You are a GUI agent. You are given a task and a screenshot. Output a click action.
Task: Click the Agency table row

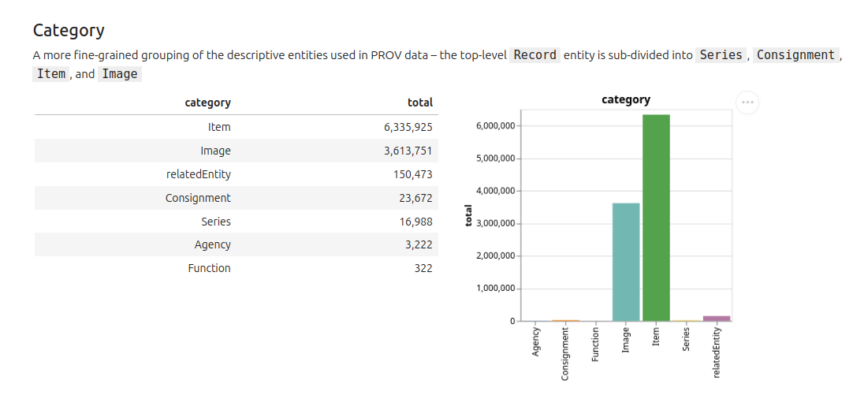point(237,244)
